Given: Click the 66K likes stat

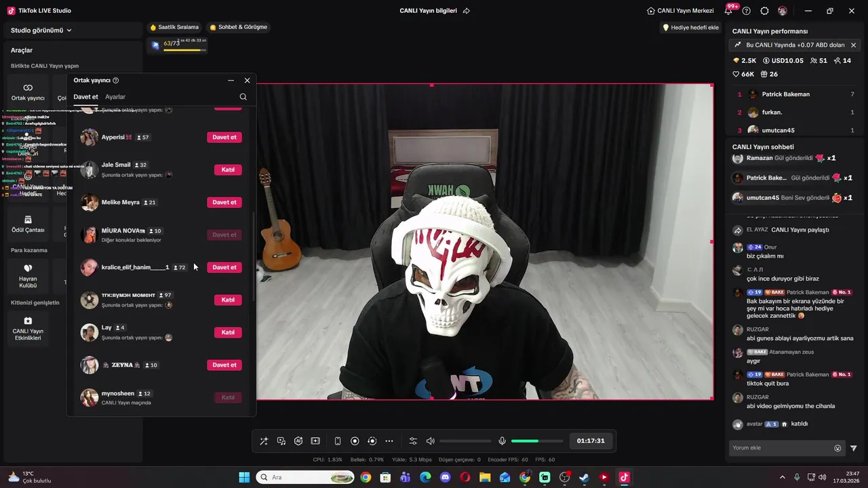Looking at the screenshot, I should pos(743,74).
